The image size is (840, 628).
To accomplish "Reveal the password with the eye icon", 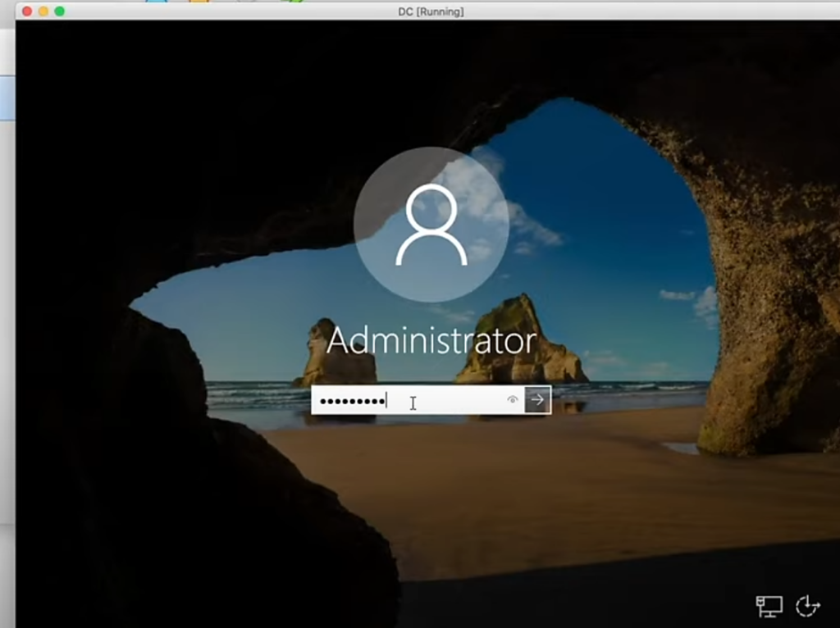I will 513,399.
